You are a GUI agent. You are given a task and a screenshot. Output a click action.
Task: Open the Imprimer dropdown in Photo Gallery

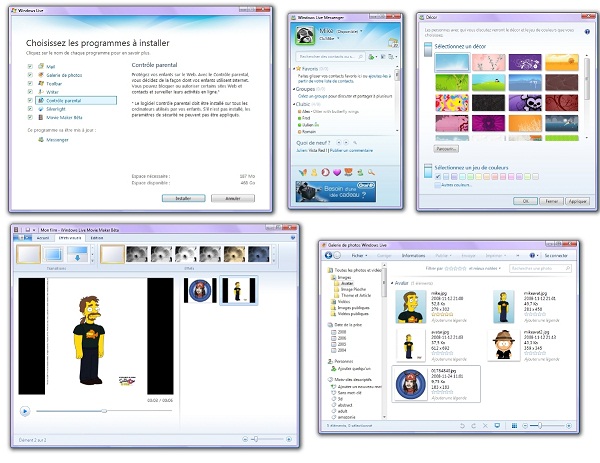(496, 255)
